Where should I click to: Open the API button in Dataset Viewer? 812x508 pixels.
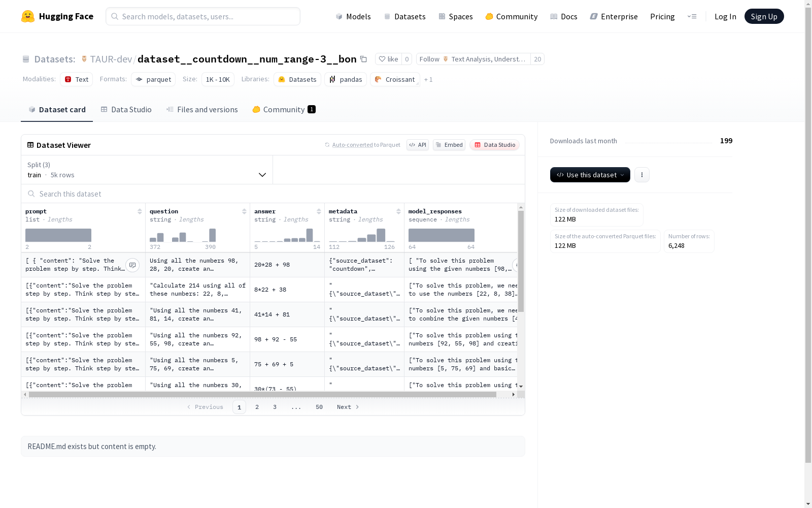pos(418,145)
